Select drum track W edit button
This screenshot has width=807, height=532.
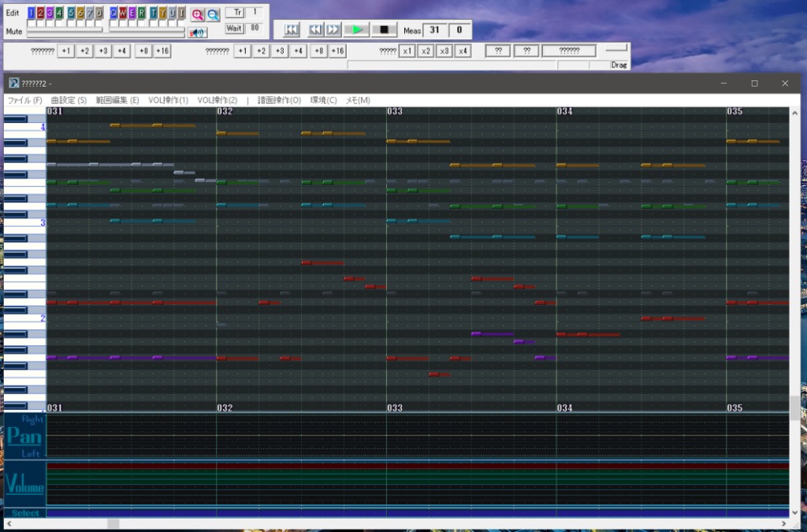click(123, 13)
